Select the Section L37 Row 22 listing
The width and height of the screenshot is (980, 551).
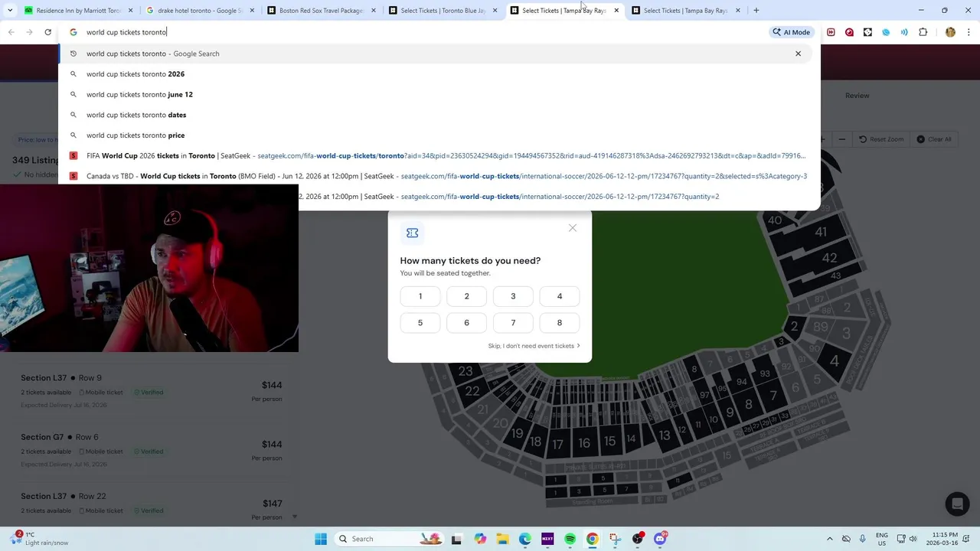coord(152,506)
